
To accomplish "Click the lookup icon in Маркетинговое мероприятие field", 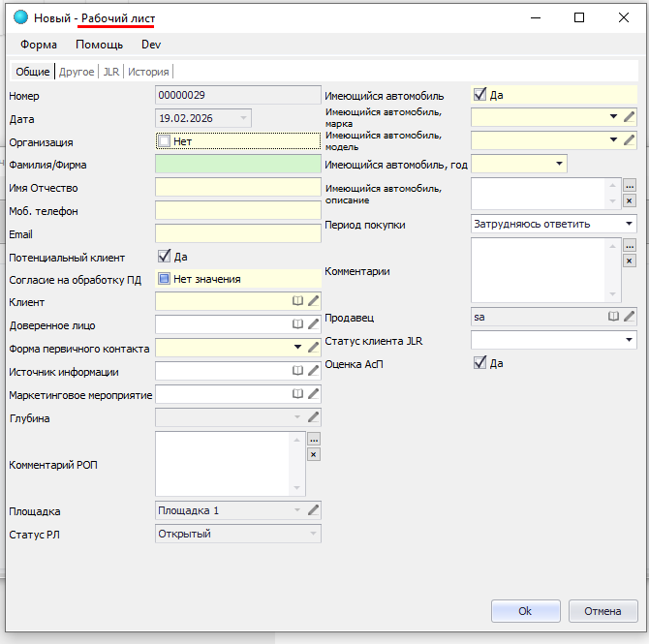I will pyautogui.click(x=298, y=394).
